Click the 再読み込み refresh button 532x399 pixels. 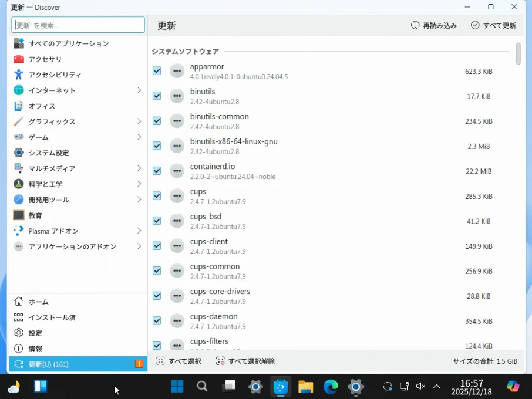pos(433,25)
